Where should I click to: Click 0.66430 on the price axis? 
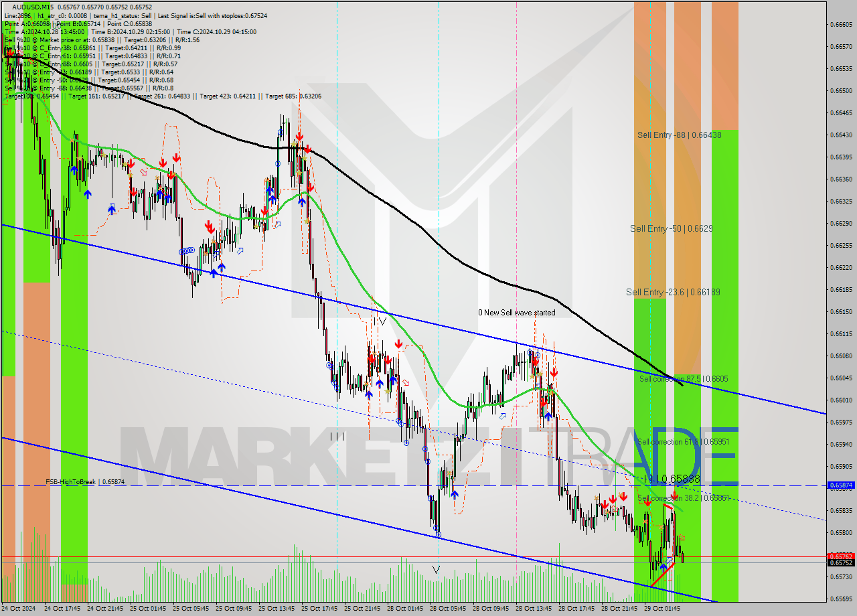[841, 135]
